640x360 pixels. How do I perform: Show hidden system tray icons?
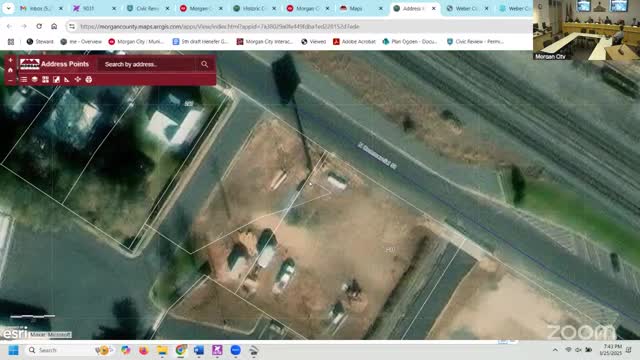[555, 350]
